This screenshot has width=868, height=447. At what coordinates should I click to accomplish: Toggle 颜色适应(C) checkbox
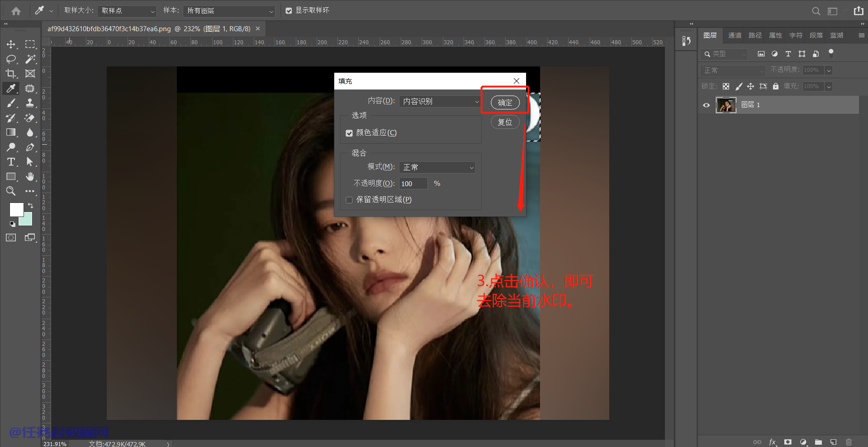[x=349, y=133]
